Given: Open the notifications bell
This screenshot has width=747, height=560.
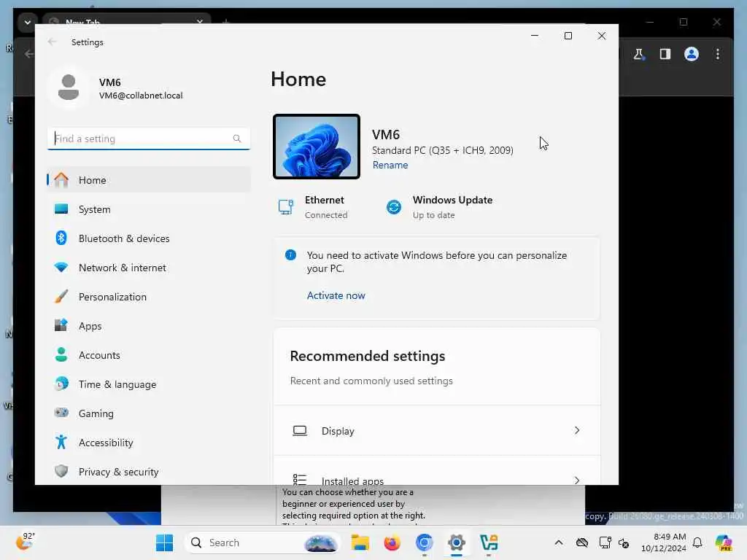Looking at the screenshot, I should click(697, 542).
